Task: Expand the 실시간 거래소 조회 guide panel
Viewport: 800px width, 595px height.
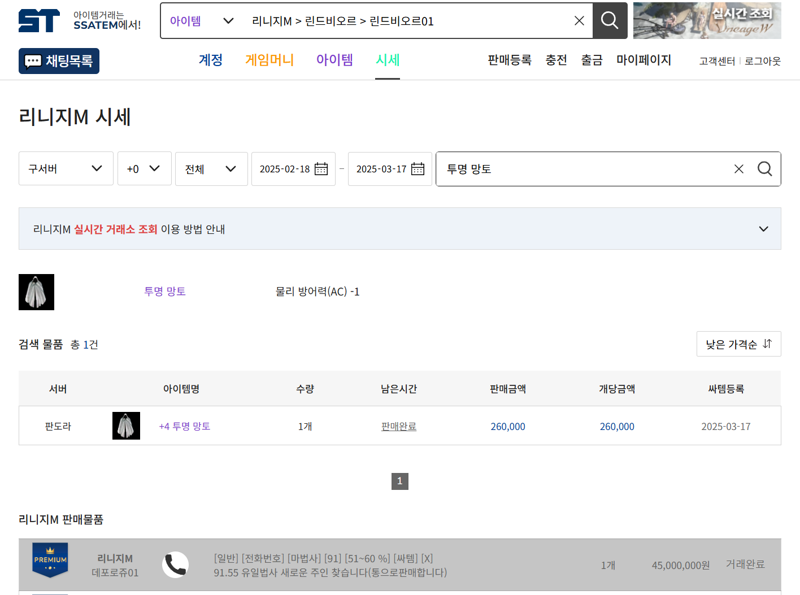Action: [400, 229]
